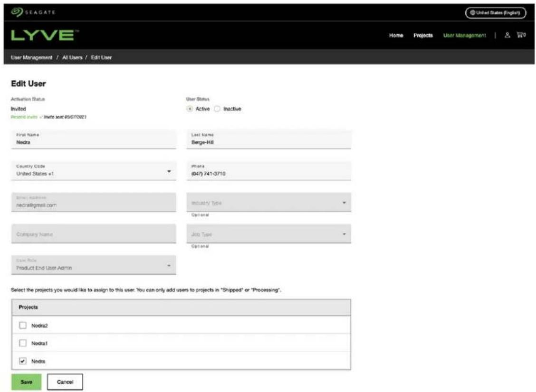Open the Job Type dropdown
This screenshot has width=536, height=392.
(x=268, y=233)
